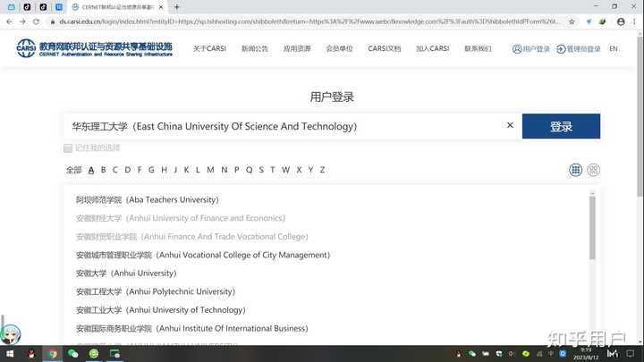This screenshot has height=362, width=644.
Task: Filter universities by letter Y
Action: [310, 170]
